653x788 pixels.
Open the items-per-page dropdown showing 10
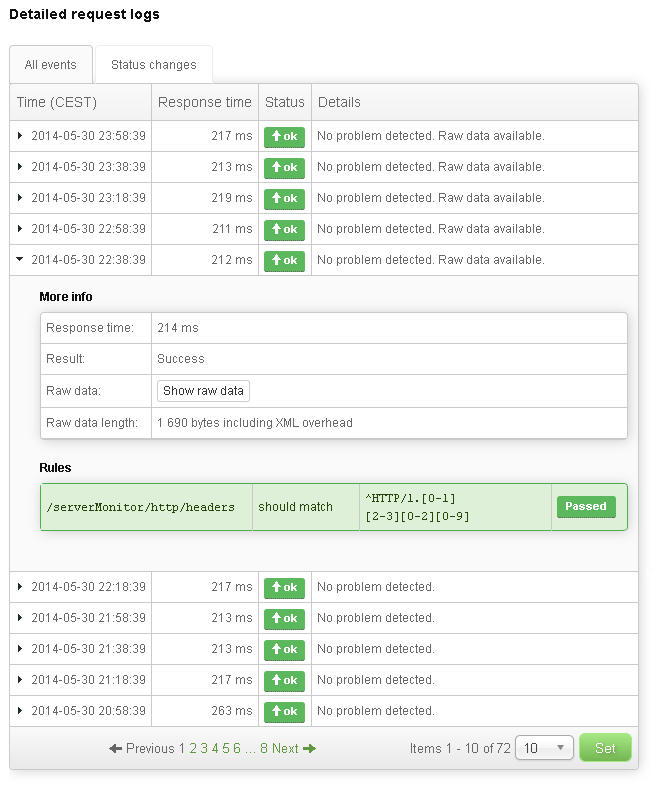pyautogui.click(x=544, y=748)
